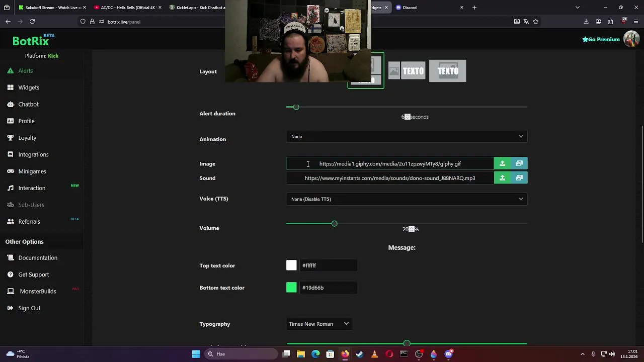
Task: Open the browser hamburger menu
Action: 636,22
